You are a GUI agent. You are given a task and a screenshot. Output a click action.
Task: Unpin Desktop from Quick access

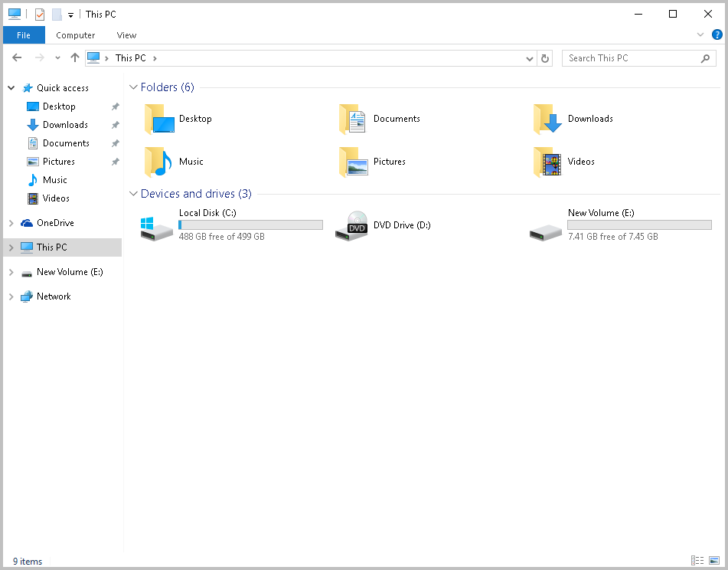click(115, 106)
